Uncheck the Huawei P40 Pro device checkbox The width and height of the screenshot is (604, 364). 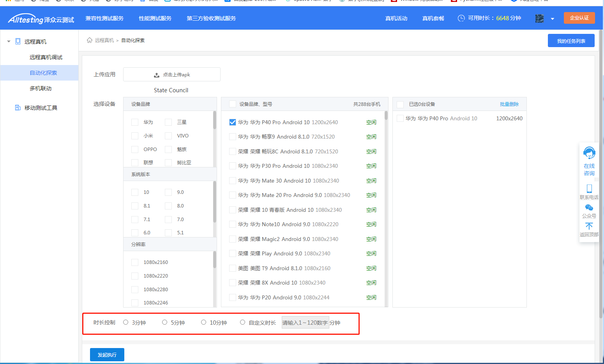click(233, 122)
